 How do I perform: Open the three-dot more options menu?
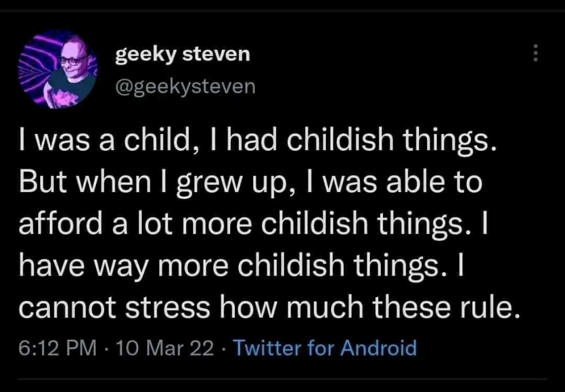(535, 53)
